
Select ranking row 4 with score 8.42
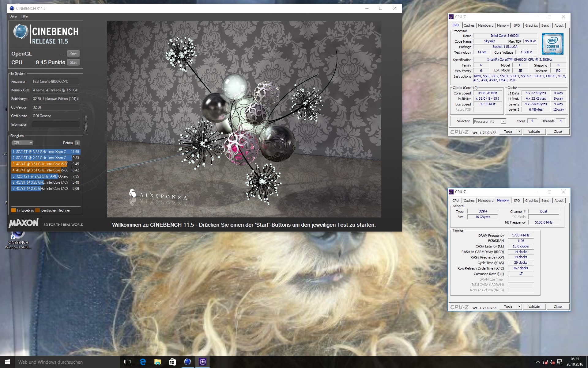pyautogui.click(x=46, y=170)
